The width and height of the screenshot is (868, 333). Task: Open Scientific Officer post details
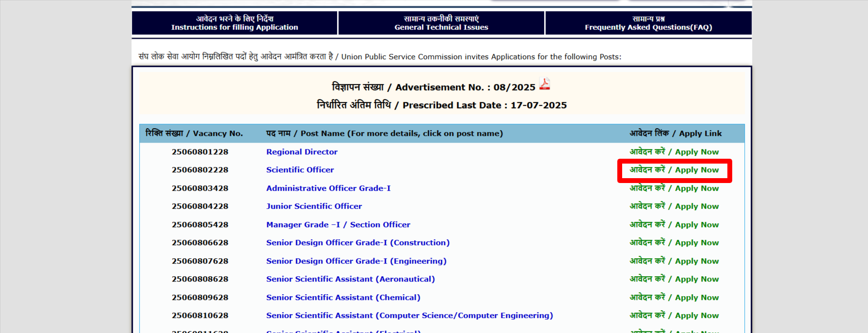(x=300, y=170)
